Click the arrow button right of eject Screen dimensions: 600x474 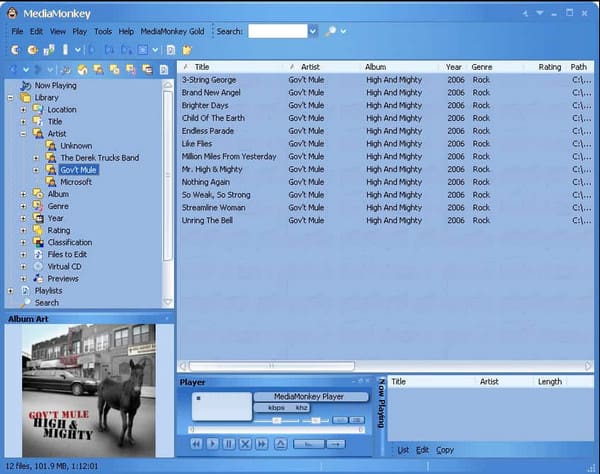pos(336,444)
